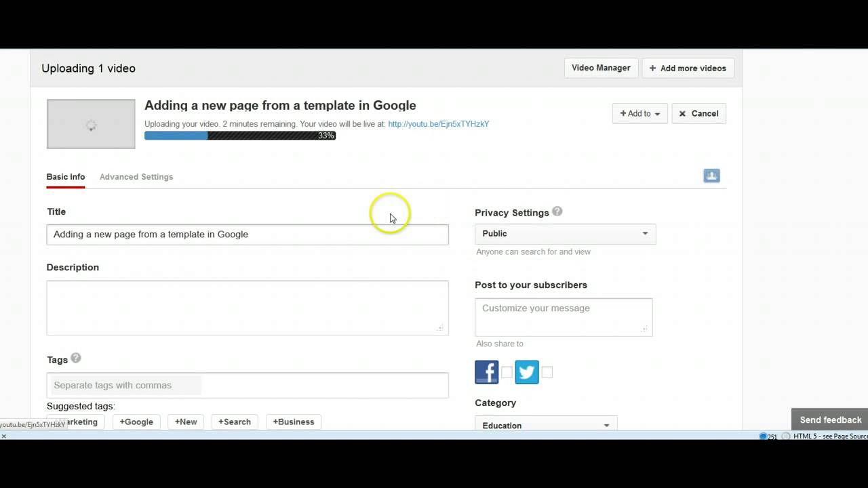The height and width of the screenshot is (488, 868).
Task: Expand the Add to dropdown button
Action: click(639, 114)
